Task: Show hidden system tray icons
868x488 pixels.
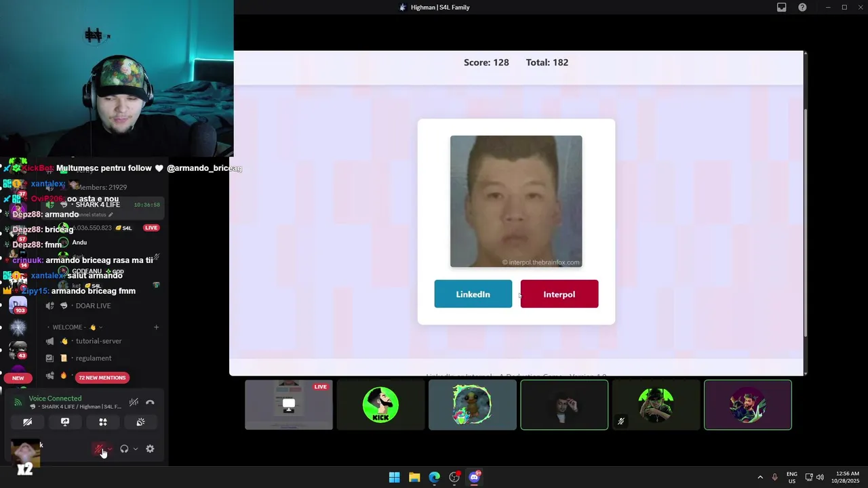Action: click(x=760, y=477)
